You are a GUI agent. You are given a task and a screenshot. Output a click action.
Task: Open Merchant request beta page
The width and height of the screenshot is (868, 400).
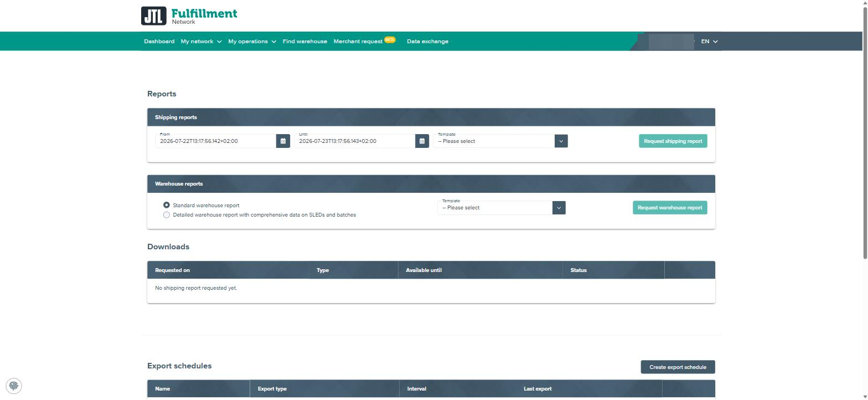click(364, 41)
